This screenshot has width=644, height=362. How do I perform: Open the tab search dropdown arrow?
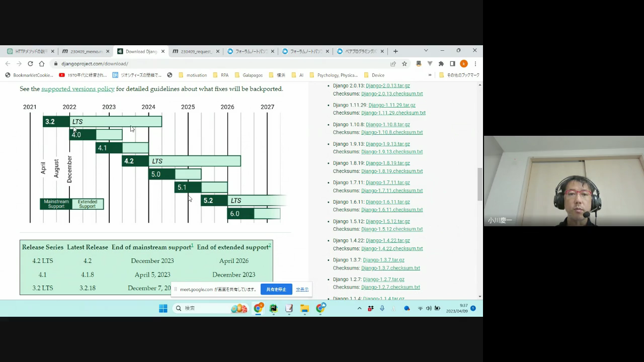(426, 51)
